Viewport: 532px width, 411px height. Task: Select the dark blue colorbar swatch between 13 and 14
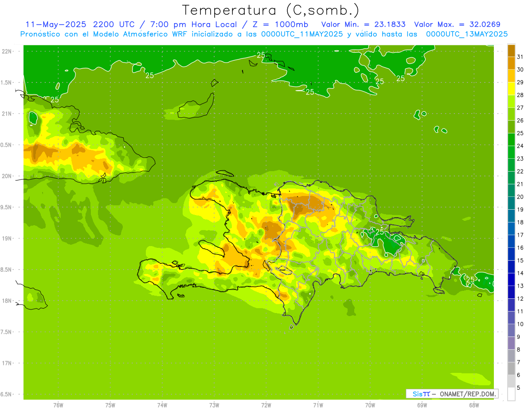[x=511, y=279]
